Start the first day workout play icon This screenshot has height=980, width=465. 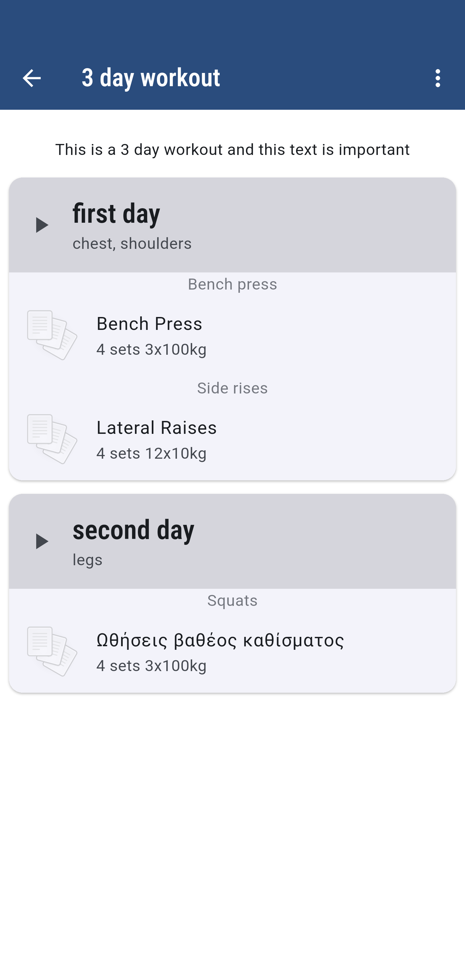41,225
